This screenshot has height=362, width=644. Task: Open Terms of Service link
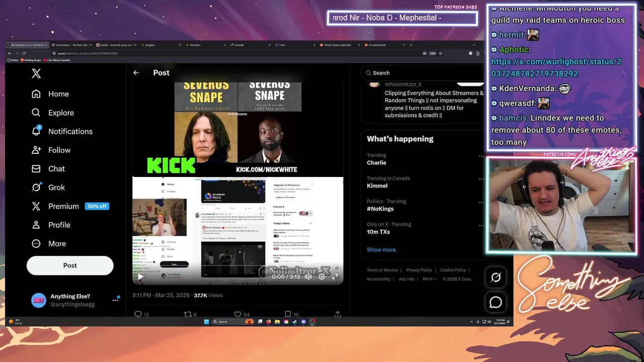click(382, 270)
